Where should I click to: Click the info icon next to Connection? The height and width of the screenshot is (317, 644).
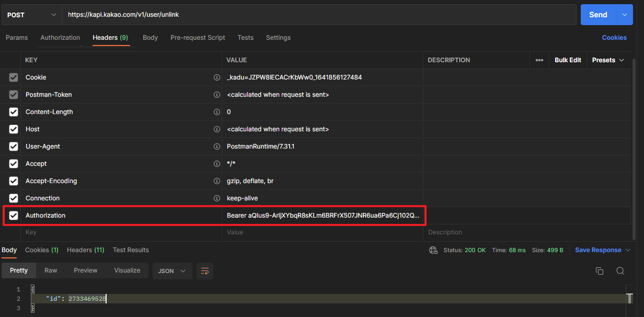coord(216,198)
